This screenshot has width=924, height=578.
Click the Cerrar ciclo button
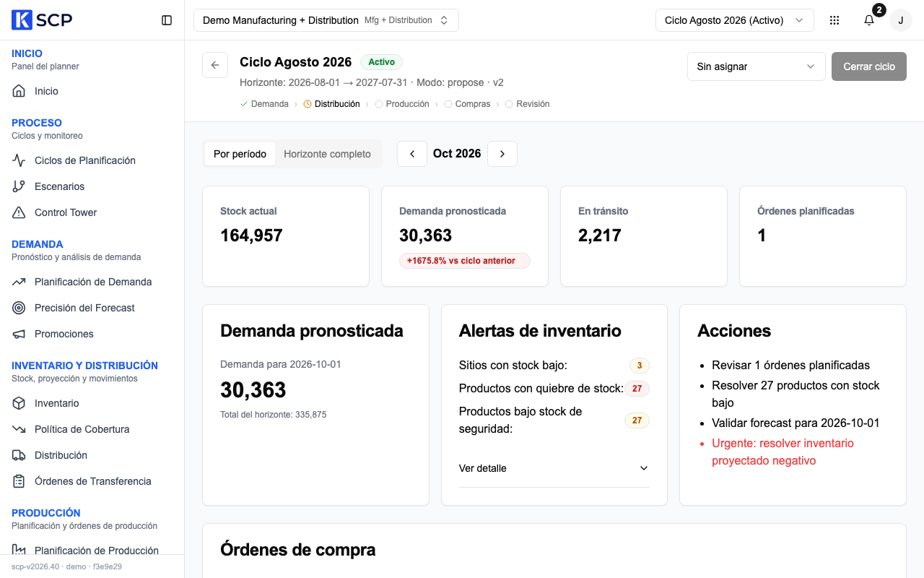tap(869, 66)
